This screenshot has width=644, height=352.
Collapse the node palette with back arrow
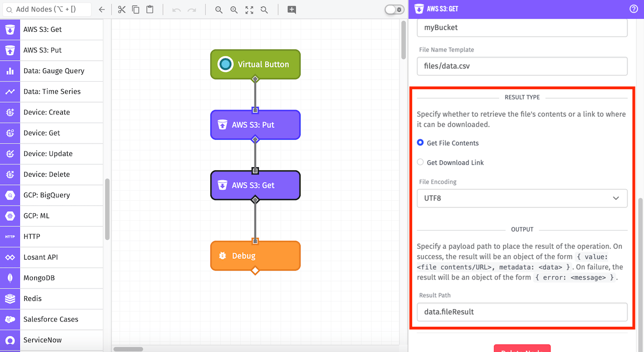[x=102, y=10]
